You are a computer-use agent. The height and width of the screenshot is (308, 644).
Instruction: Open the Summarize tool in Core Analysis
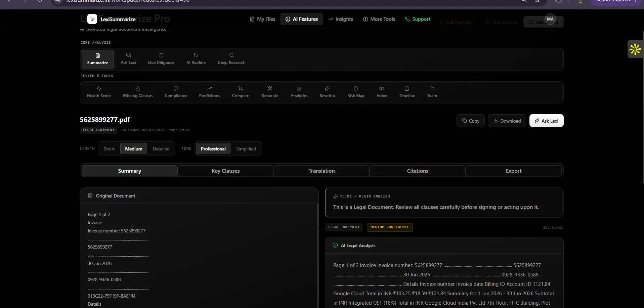[x=98, y=59]
